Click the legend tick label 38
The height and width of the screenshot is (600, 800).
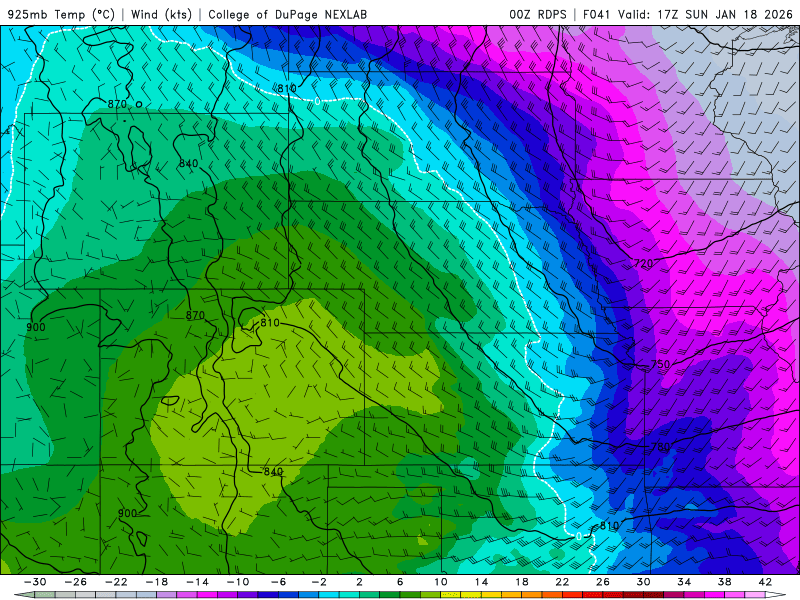pyautogui.click(x=724, y=582)
